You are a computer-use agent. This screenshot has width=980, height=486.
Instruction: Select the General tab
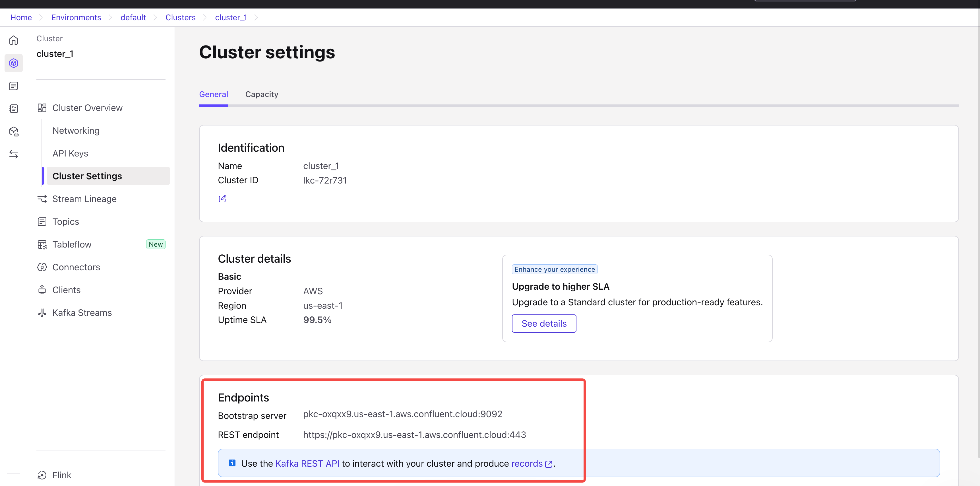[213, 94]
